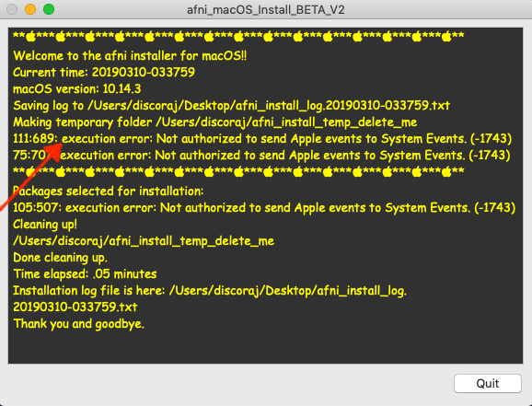The image size is (532, 406).
Task: Click the 'Making temporary folder' line
Action: point(215,122)
